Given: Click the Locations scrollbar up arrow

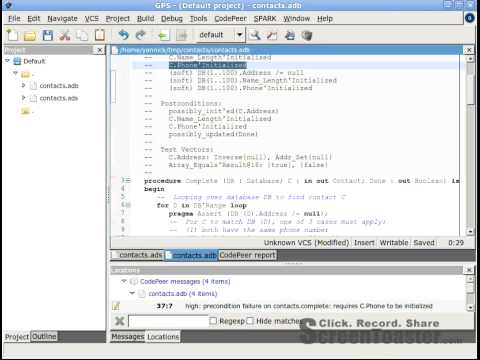Looking at the screenshot, I should 470,279.
